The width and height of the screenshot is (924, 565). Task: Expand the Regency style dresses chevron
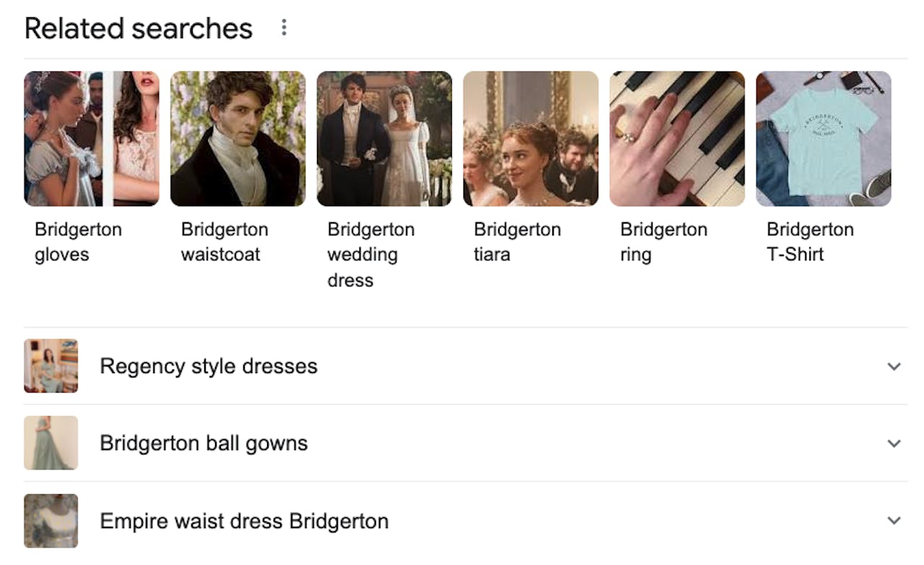[x=894, y=366]
